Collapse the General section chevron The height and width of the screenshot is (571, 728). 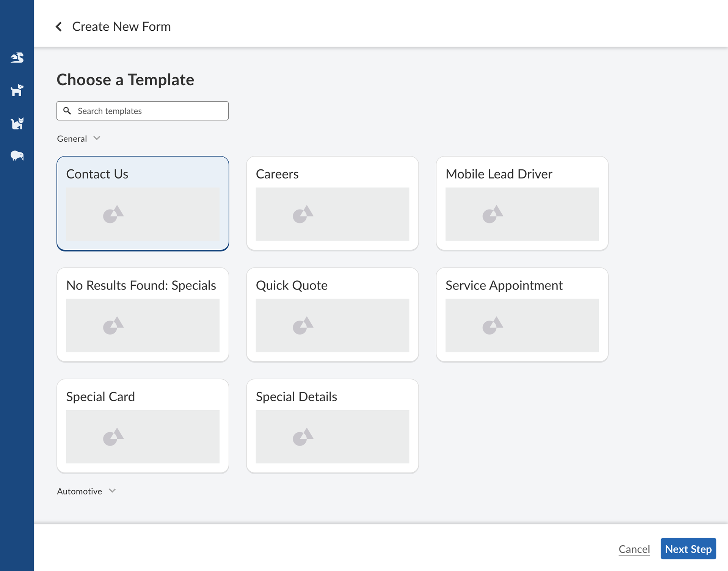(x=97, y=138)
